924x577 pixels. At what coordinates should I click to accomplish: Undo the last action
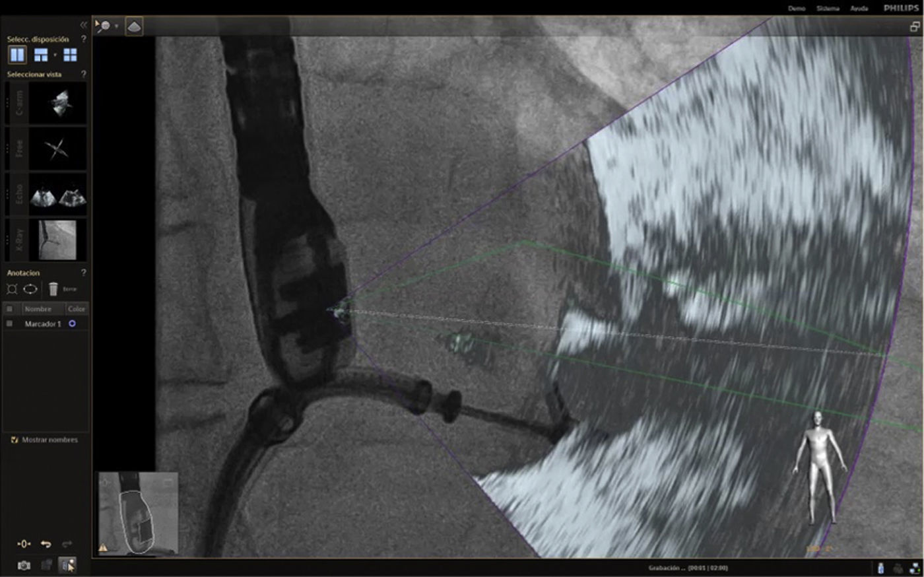(x=46, y=544)
